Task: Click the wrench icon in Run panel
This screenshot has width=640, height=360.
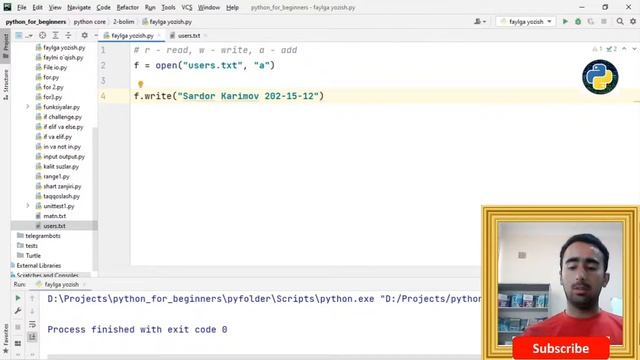Action: click(18, 311)
